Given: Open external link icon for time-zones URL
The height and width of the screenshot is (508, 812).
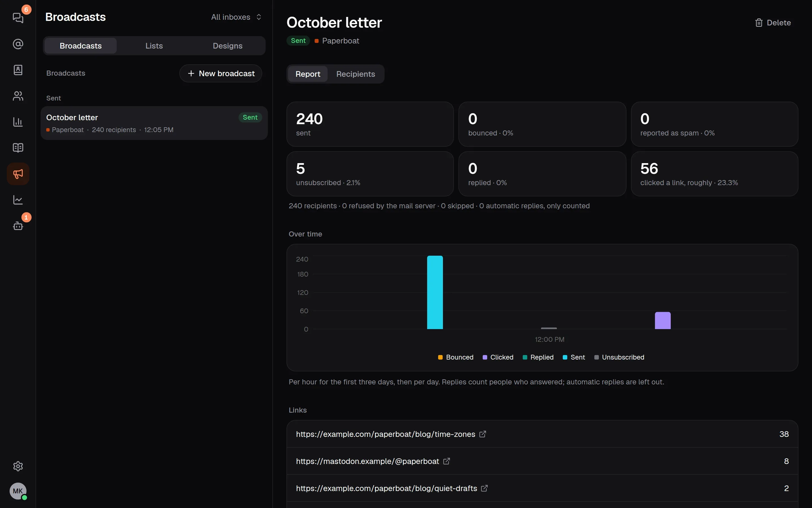Looking at the screenshot, I should [x=482, y=434].
